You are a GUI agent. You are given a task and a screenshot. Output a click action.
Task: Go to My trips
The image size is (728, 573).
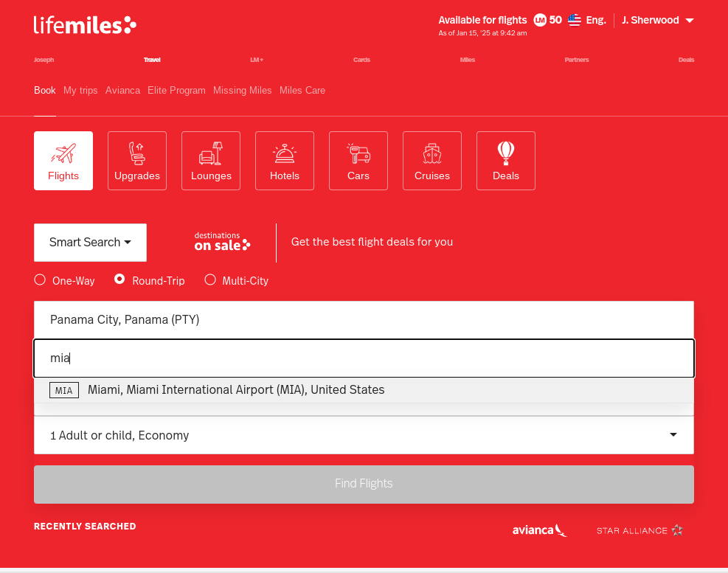click(80, 91)
